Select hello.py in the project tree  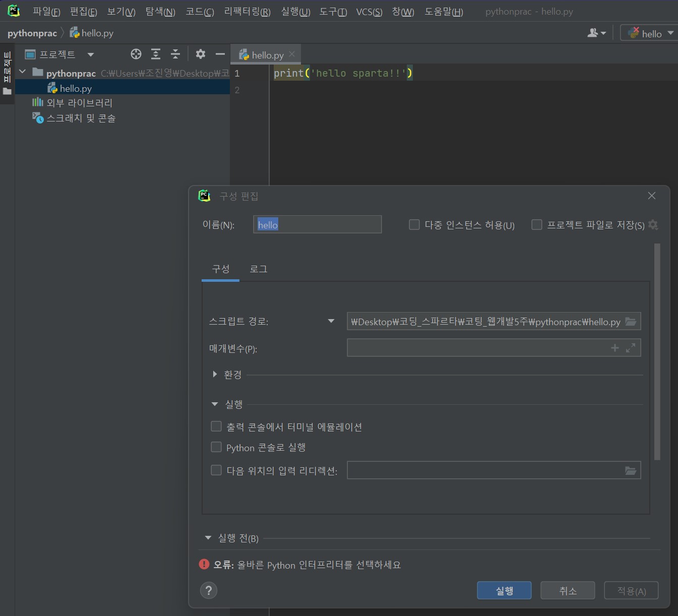pos(122,88)
